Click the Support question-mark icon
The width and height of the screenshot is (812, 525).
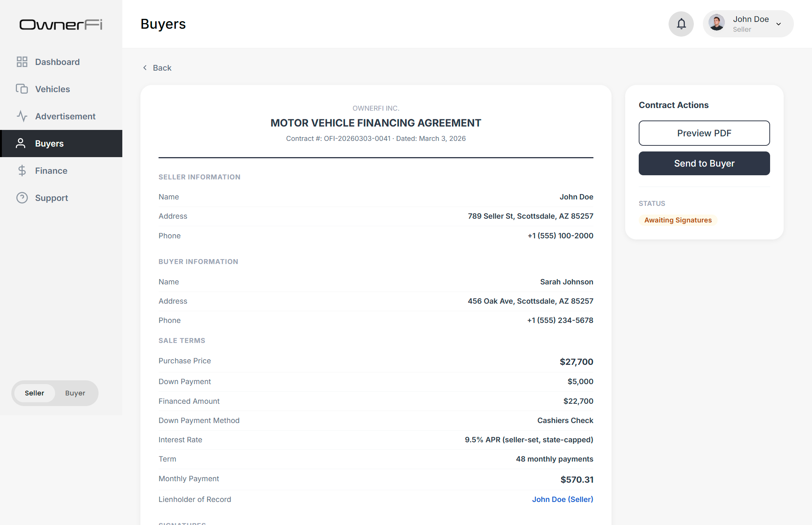coord(22,198)
